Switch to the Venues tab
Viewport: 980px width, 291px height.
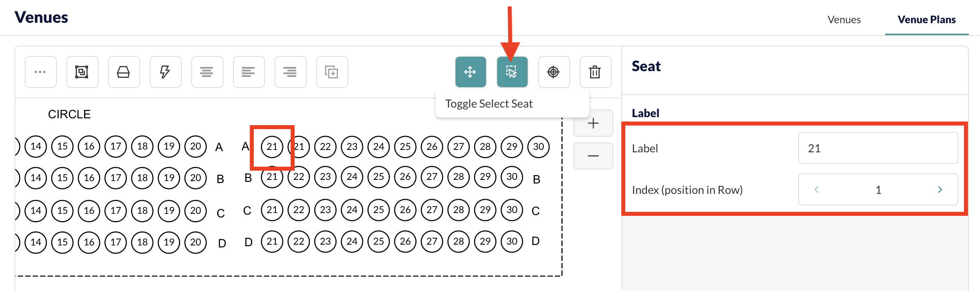pyautogui.click(x=844, y=20)
